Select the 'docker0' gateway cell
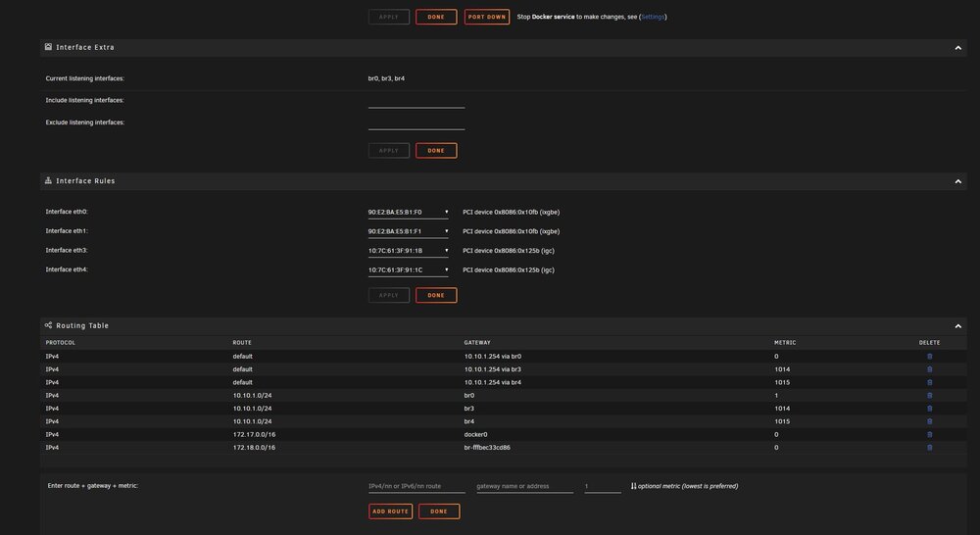 [x=475, y=434]
